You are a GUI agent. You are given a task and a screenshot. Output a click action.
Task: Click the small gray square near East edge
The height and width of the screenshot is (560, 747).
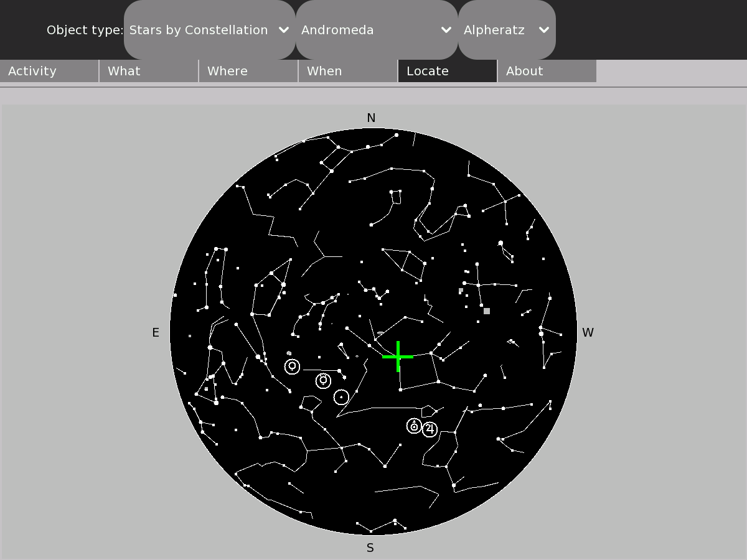click(190, 336)
